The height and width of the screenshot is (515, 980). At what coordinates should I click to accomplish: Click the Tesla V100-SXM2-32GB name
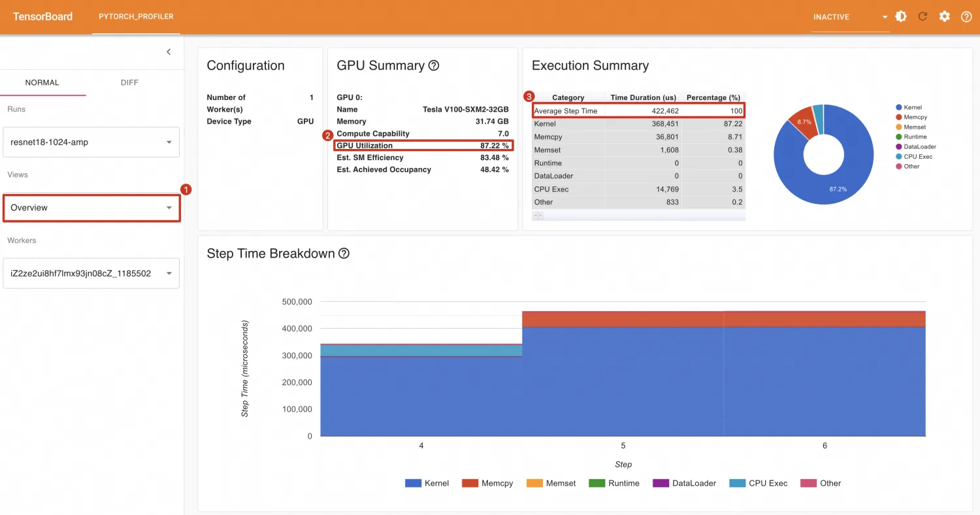(x=466, y=109)
